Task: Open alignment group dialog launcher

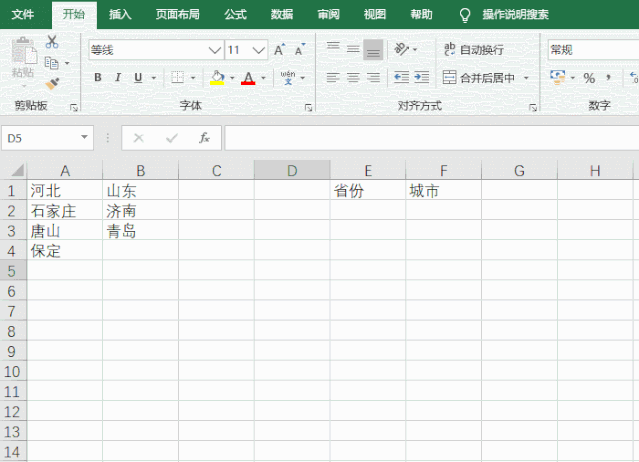Action: pyautogui.click(x=533, y=108)
